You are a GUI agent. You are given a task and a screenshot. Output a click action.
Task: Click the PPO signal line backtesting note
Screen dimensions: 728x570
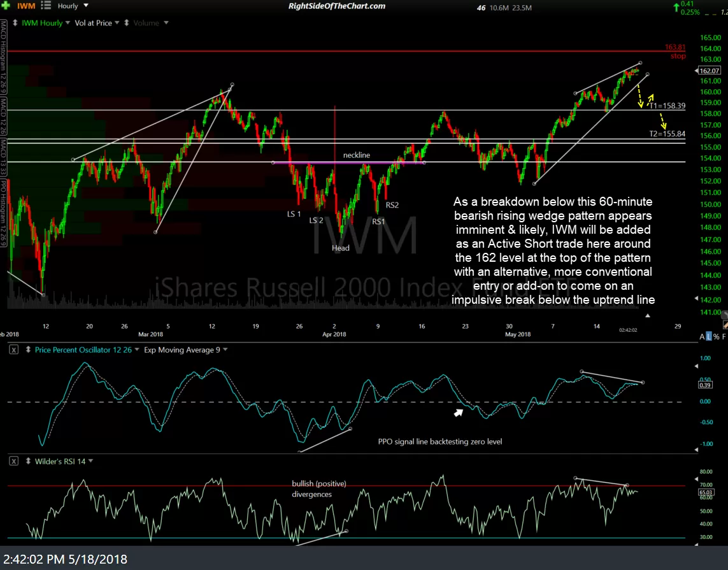click(x=439, y=441)
